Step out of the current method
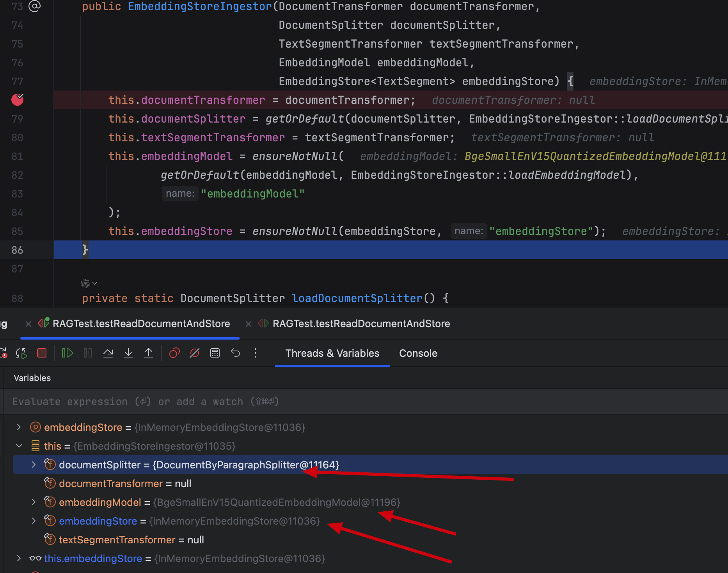 pyautogui.click(x=149, y=353)
